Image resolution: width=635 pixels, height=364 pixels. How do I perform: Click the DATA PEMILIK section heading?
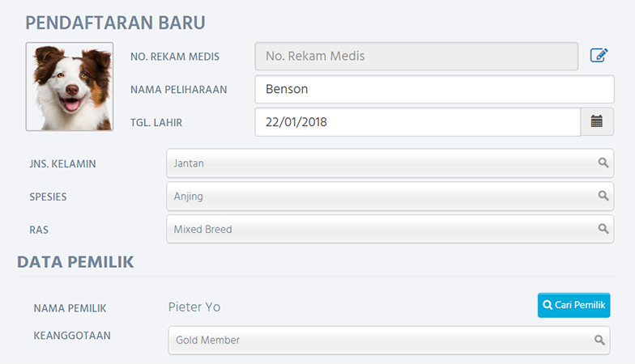pos(75,262)
